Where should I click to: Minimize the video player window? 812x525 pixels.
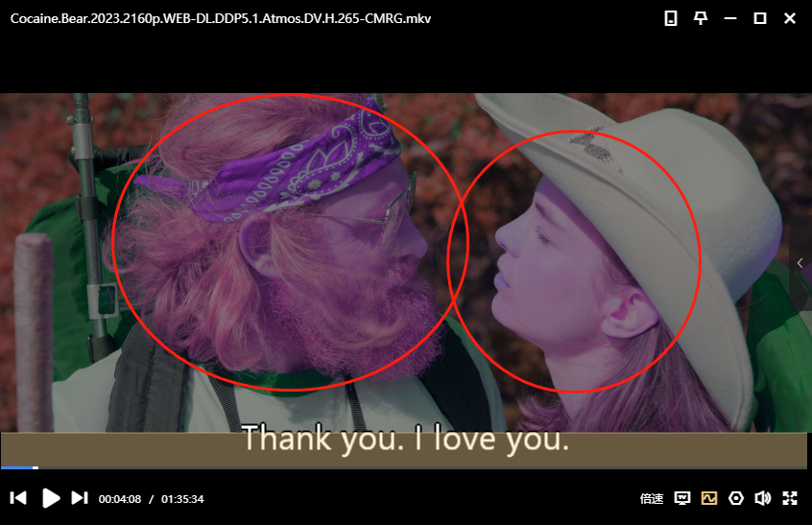(x=730, y=18)
